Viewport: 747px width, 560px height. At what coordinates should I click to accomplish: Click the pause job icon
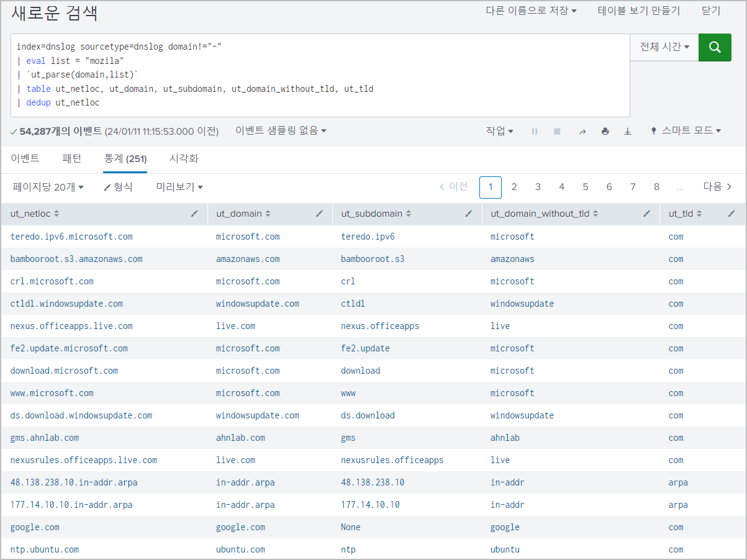(x=535, y=132)
